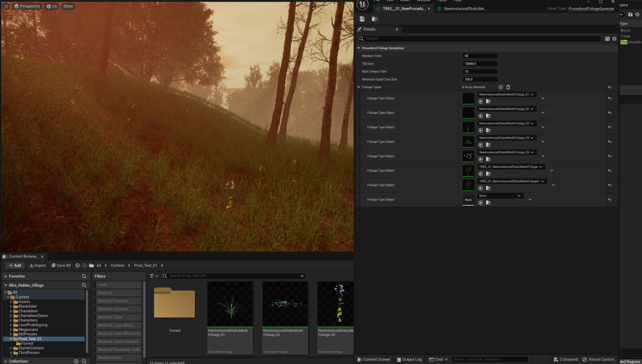Collapse the Foliage Types array
The width and height of the screenshot is (642, 364).
[359, 87]
